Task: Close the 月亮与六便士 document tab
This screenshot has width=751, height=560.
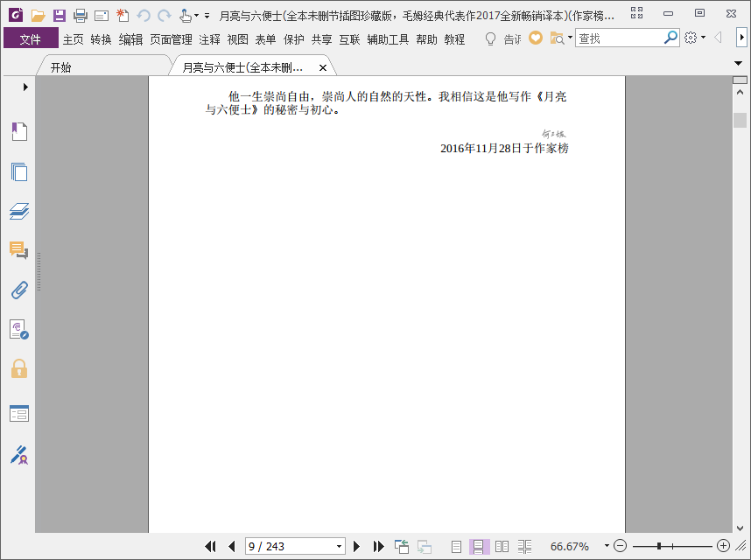Action: [x=323, y=68]
